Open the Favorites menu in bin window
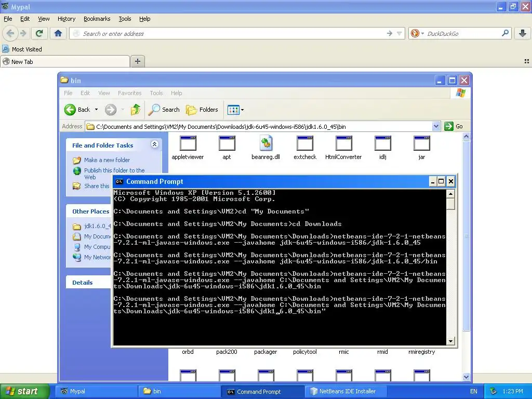Image resolution: width=532 pixels, height=399 pixels. coord(129,93)
